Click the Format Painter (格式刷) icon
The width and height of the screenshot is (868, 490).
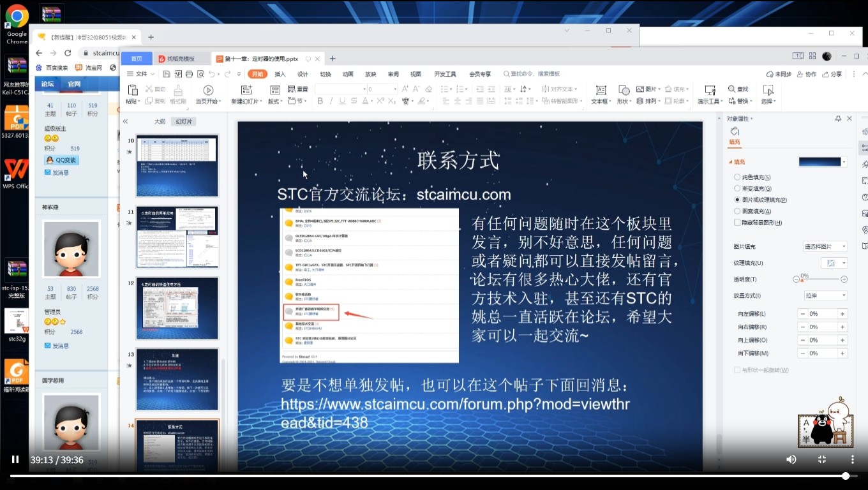(178, 90)
